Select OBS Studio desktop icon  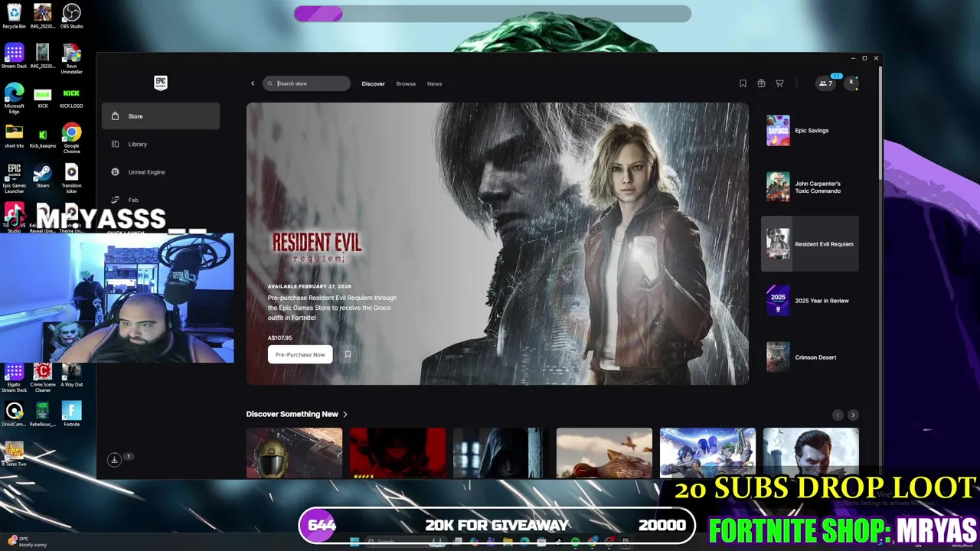(71, 15)
